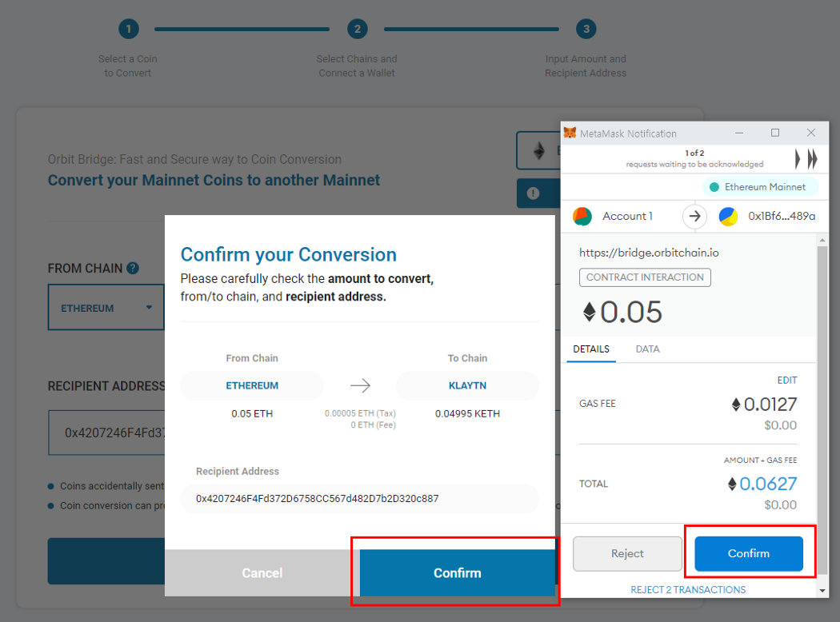
Task: Edit the gas fee in MetaMask
Action: 787,380
